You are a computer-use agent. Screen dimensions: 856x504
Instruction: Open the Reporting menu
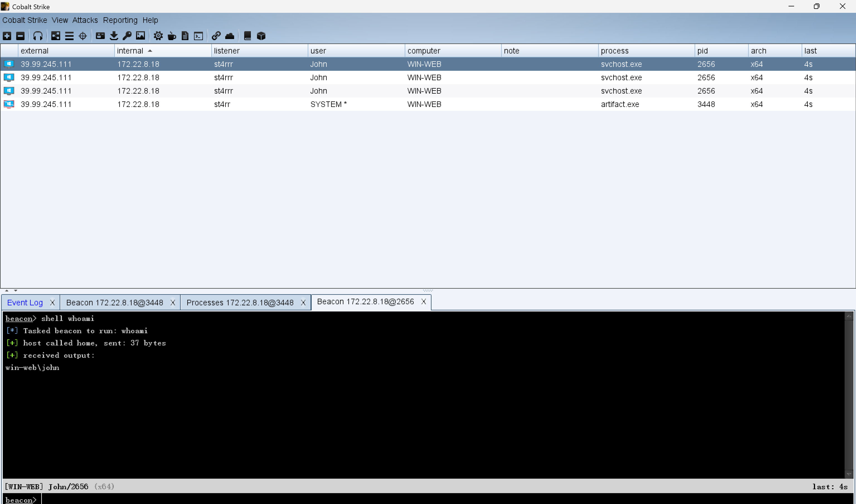[120, 20]
